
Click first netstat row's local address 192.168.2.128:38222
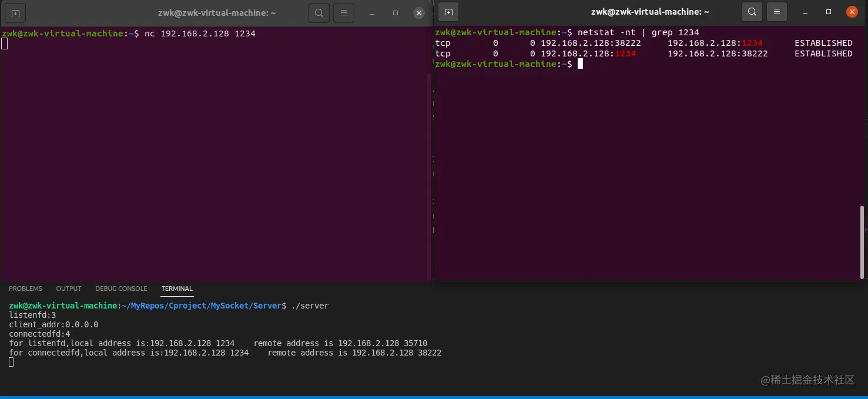(x=591, y=43)
